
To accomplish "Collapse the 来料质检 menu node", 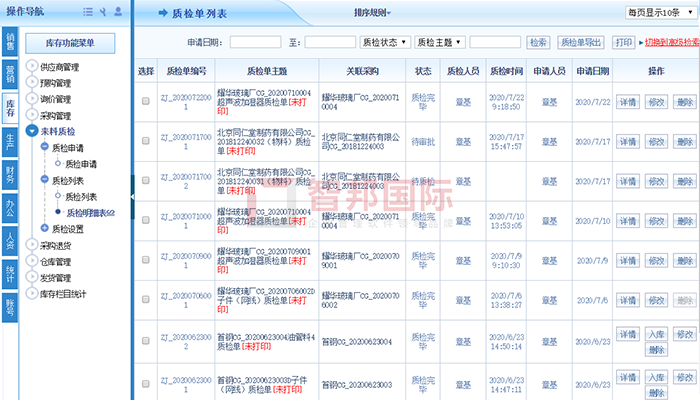I will tap(32, 131).
